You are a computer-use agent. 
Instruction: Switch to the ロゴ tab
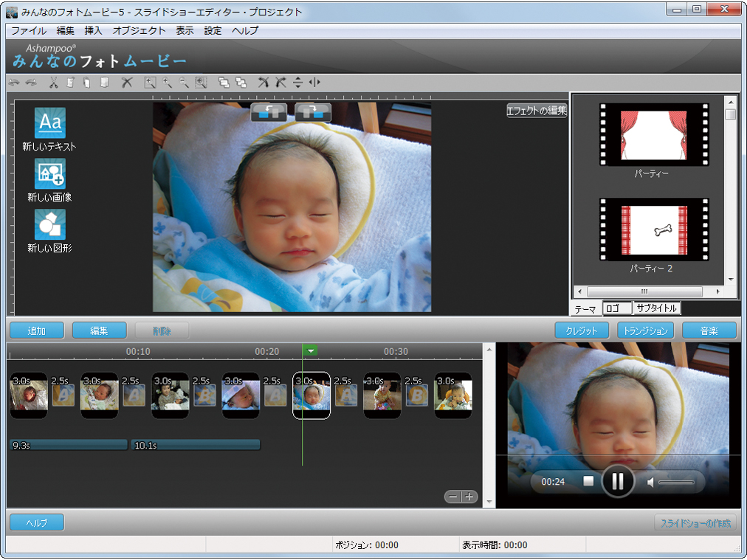tap(617, 308)
